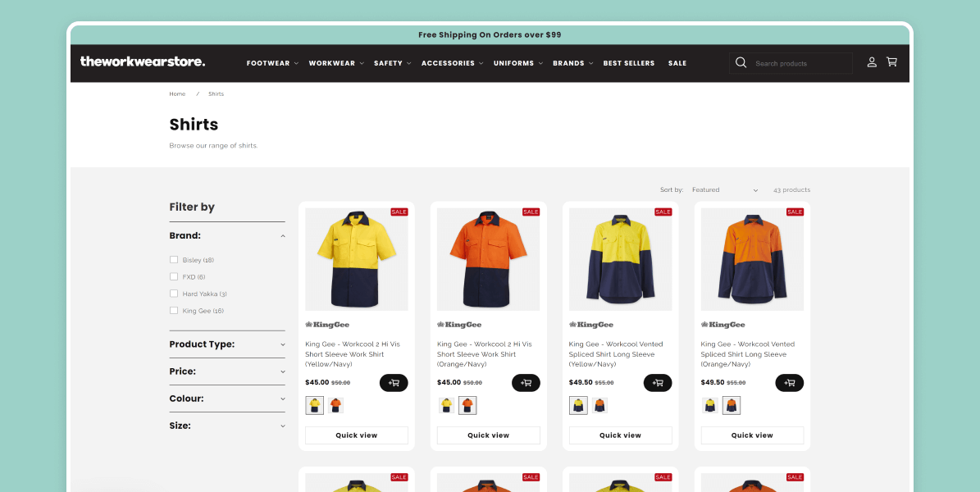Image resolution: width=980 pixels, height=492 pixels.
Task: Open the shopping cart icon
Action: pos(891,62)
